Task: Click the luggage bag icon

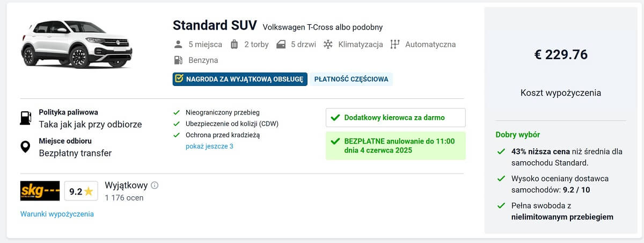Action: pos(234,45)
